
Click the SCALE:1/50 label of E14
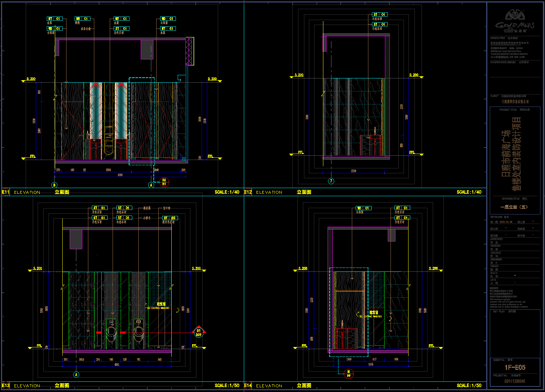pos(469,385)
